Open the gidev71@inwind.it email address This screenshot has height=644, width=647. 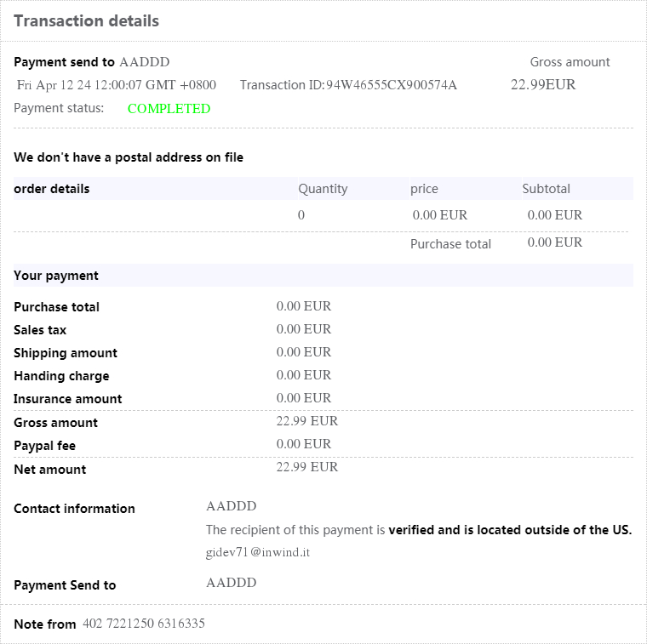[257, 552]
